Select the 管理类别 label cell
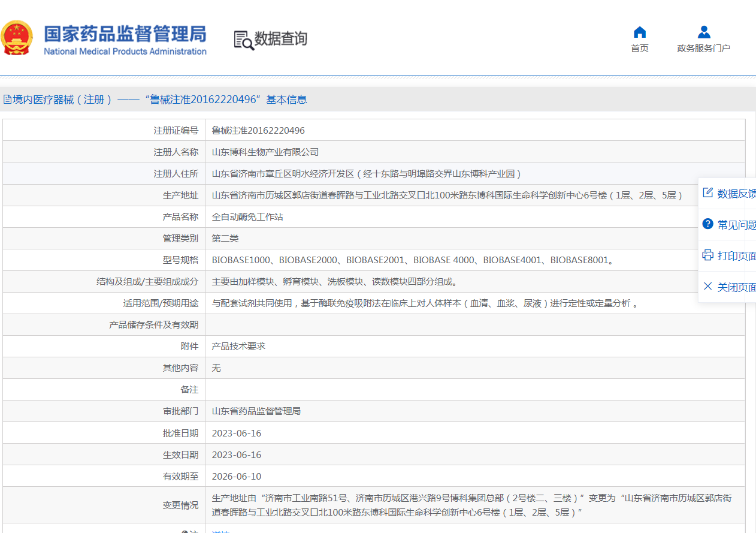This screenshot has width=756, height=533. (x=104, y=238)
